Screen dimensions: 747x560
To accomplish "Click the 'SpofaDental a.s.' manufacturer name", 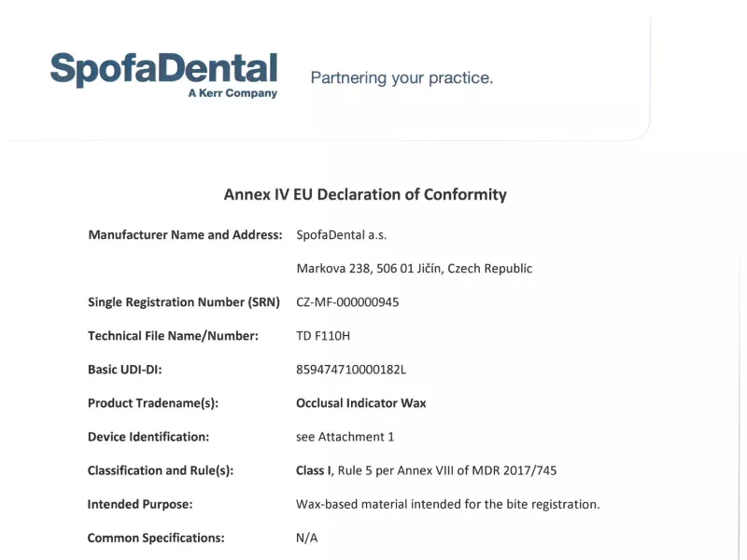I will pos(341,234).
